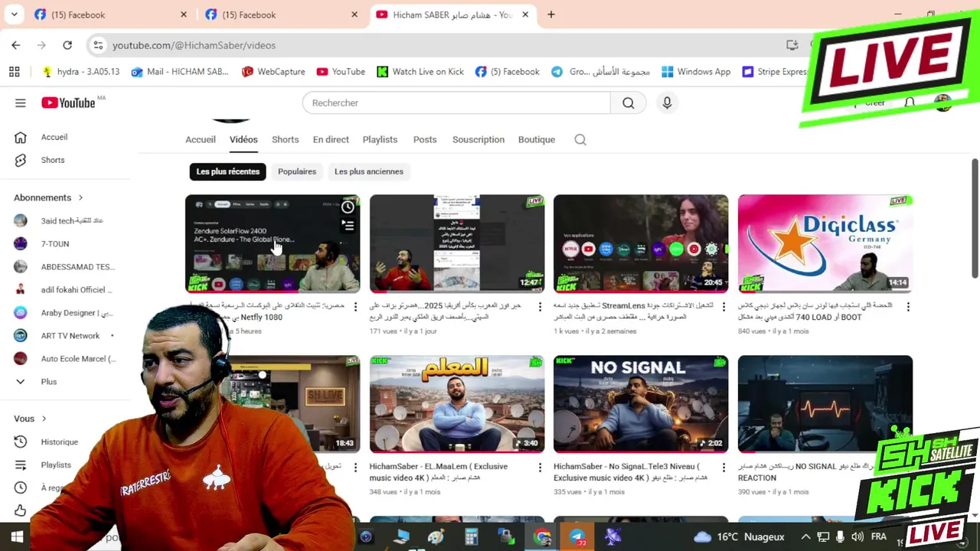The width and height of the screenshot is (980, 551).
Task: Open Telegram from the taskbar
Action: click(x=577, y=536)
